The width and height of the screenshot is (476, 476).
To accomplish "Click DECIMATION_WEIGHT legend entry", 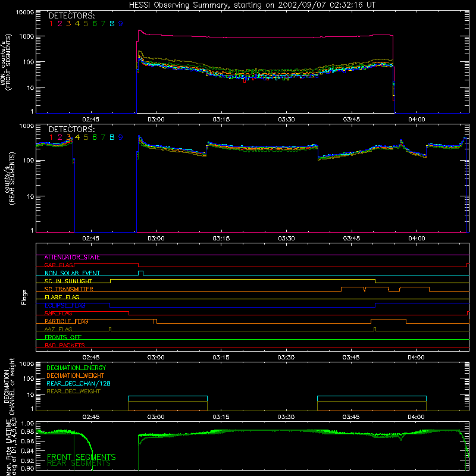I will coord(76,375).
